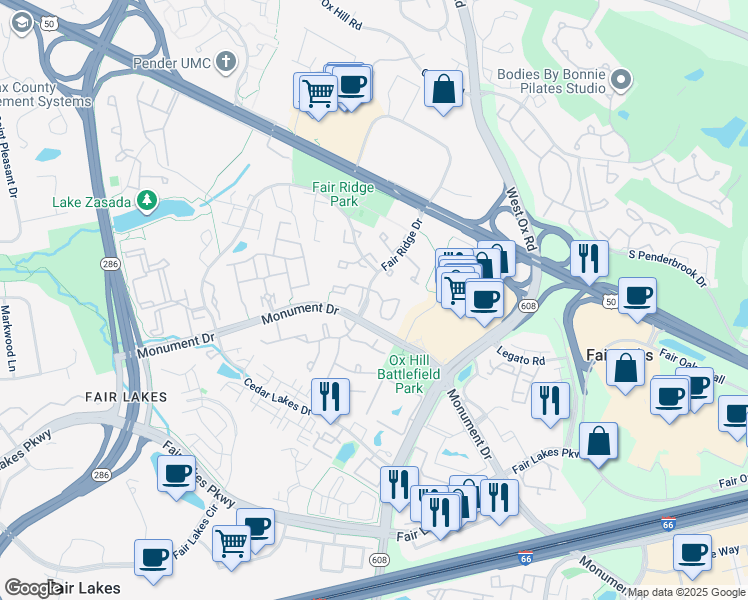Open cafe marker in the bottom-right corner

(x=691, y=551)
